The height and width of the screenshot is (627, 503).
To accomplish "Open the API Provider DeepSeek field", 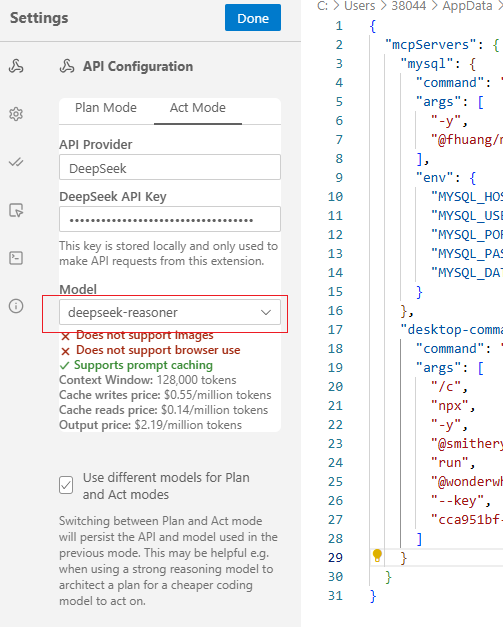I will click(170, 168).
